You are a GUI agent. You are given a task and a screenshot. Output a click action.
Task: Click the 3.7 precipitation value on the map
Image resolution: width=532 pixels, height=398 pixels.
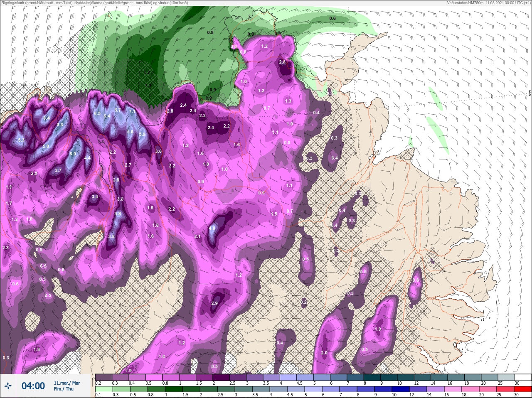[58, 170]
